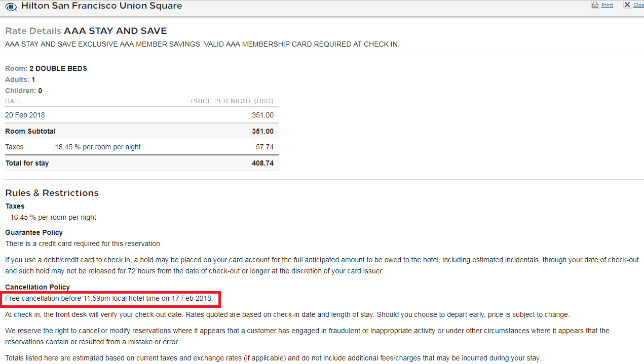Screen dimensions: 644x364
Task: Click the Children count line
Action: point(23,91)
